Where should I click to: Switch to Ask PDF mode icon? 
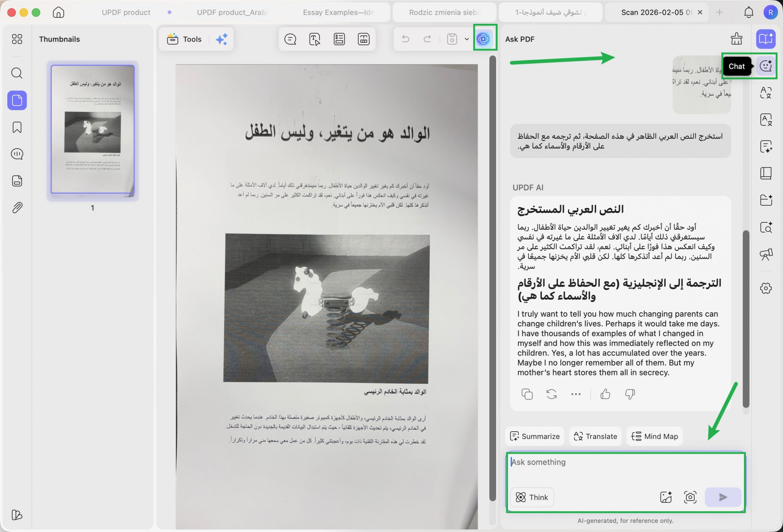click(766, 39)
